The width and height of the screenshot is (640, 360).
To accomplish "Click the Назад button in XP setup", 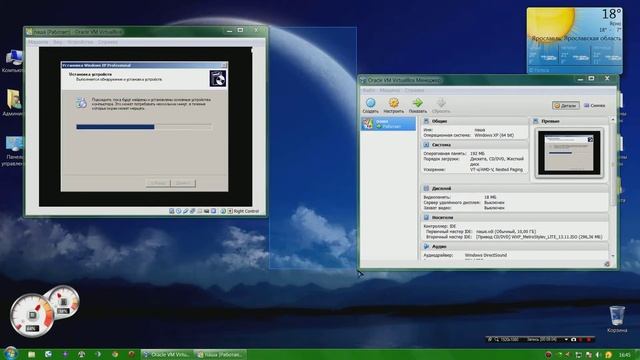I will [158, 183].
